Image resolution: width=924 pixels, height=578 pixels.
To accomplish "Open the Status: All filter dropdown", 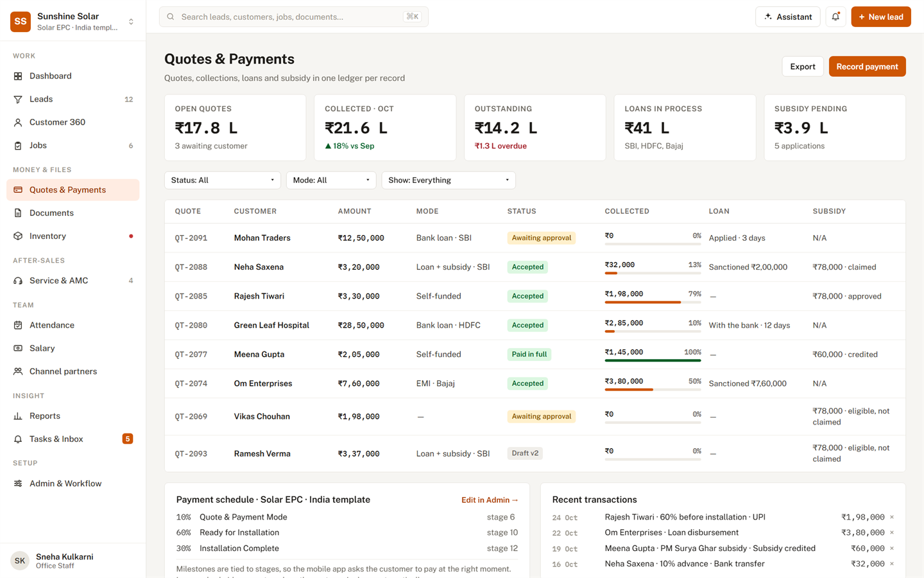I will coord(223,180).
